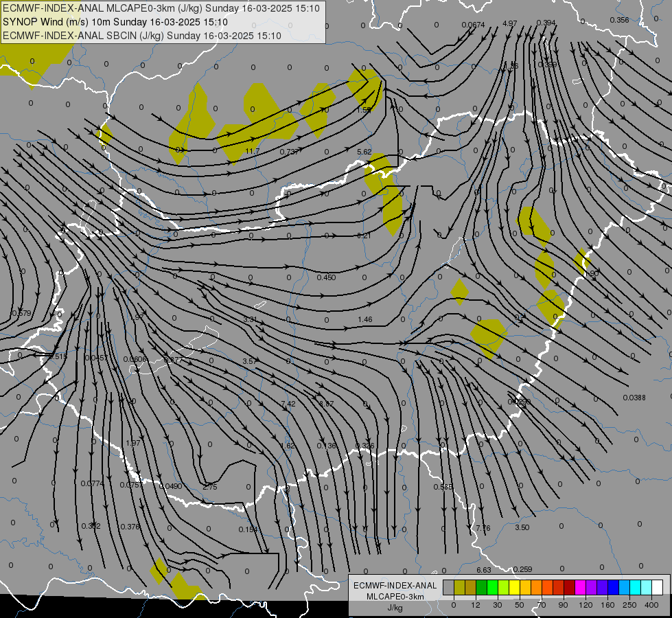Click the map value '3.31'
This screenshot has height=618, width=672.
pyautogui.click(x=250, y=319)
